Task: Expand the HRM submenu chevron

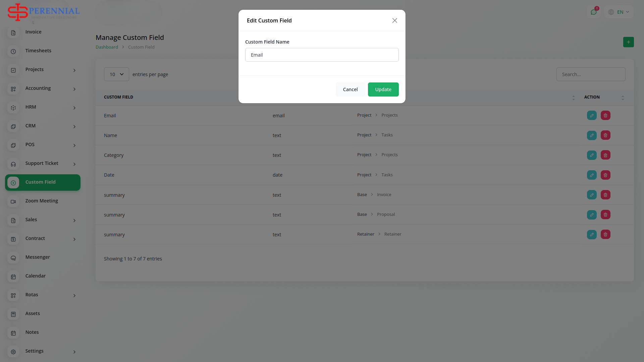Action: (74, 108)
